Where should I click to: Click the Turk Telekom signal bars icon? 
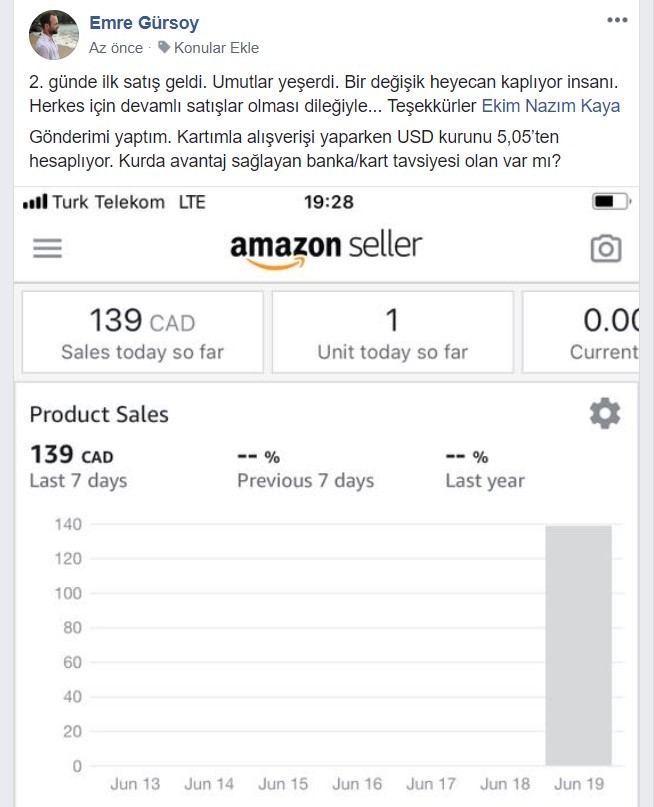click(x=35, y=202)
